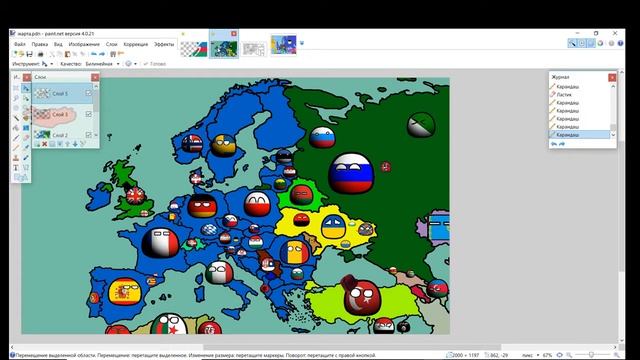Click the Save icon in toolbar
640x360 pixels.
(29, 54)
